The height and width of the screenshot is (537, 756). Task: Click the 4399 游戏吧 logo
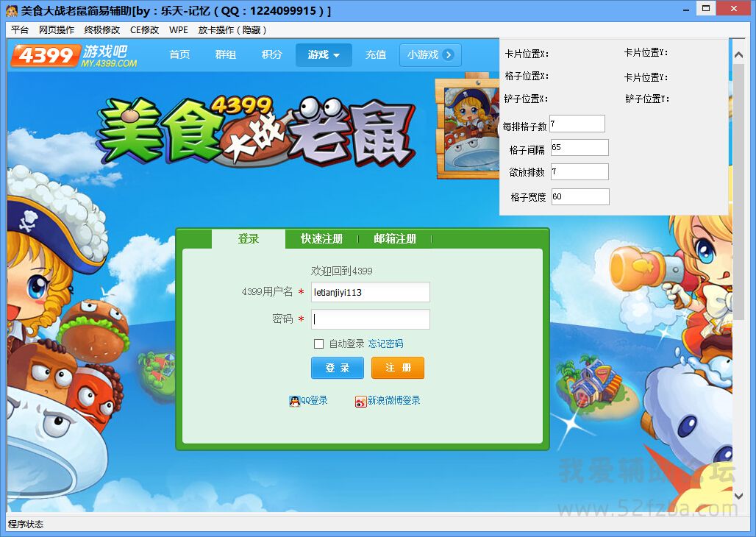75,55
